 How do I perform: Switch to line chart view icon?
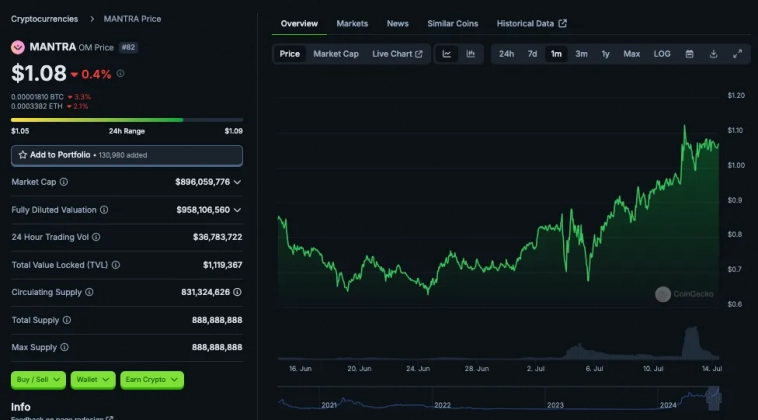click(447, 54)
